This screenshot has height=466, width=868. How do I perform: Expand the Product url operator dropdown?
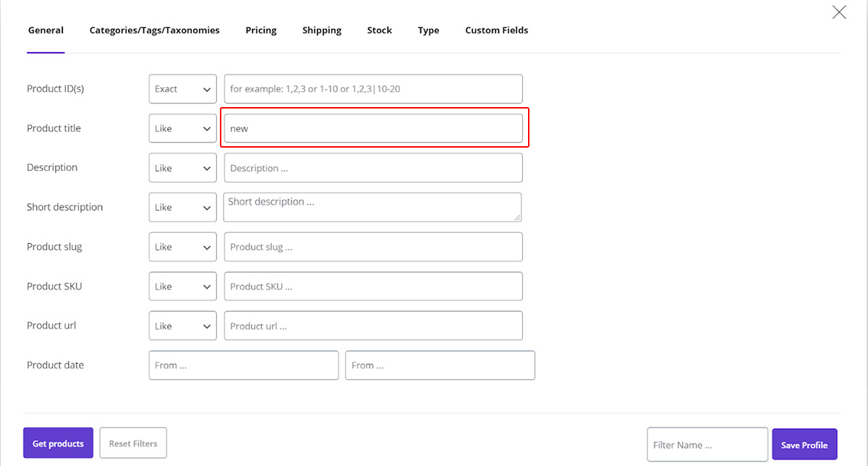coord(182,326)
